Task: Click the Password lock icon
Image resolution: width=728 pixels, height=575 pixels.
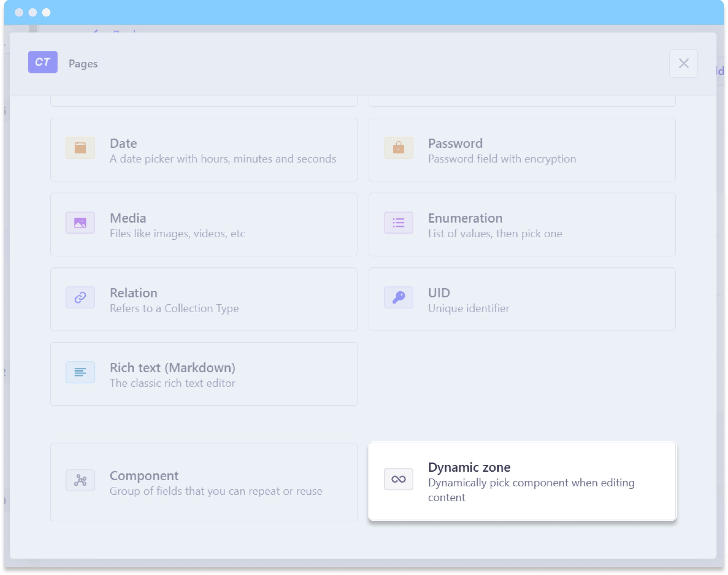Action: pos(398,148)
